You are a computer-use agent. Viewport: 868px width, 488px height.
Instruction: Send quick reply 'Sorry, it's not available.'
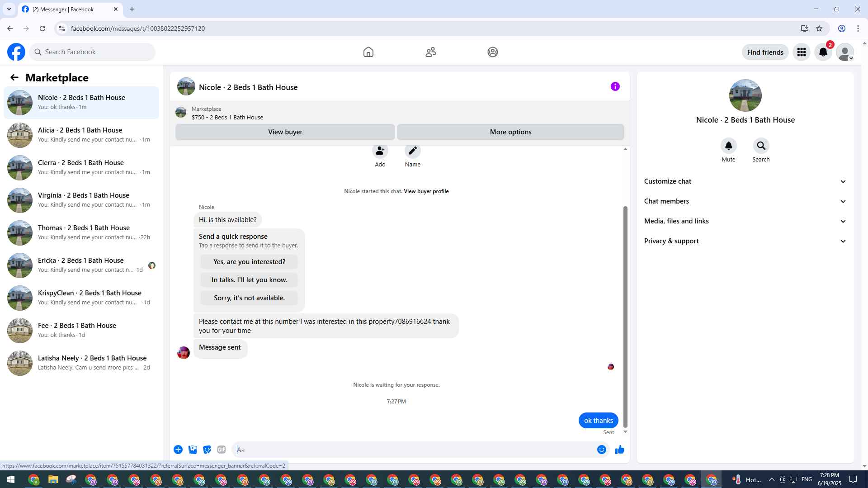pyautogui.click(x=250, y=298)
